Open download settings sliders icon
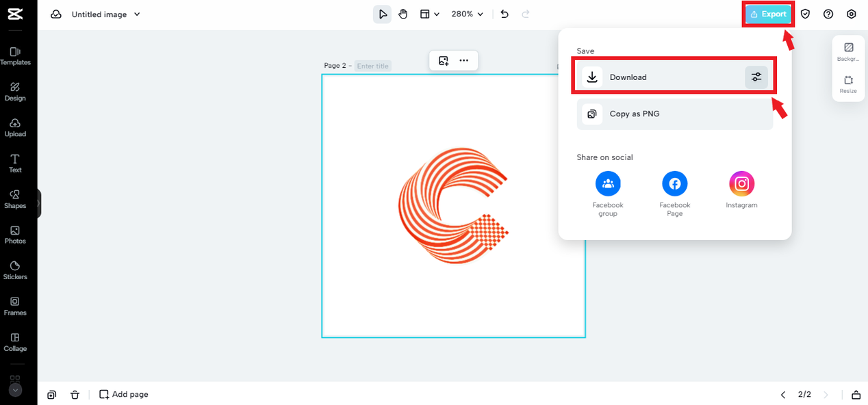868x405 pixels. coord(756,77)
